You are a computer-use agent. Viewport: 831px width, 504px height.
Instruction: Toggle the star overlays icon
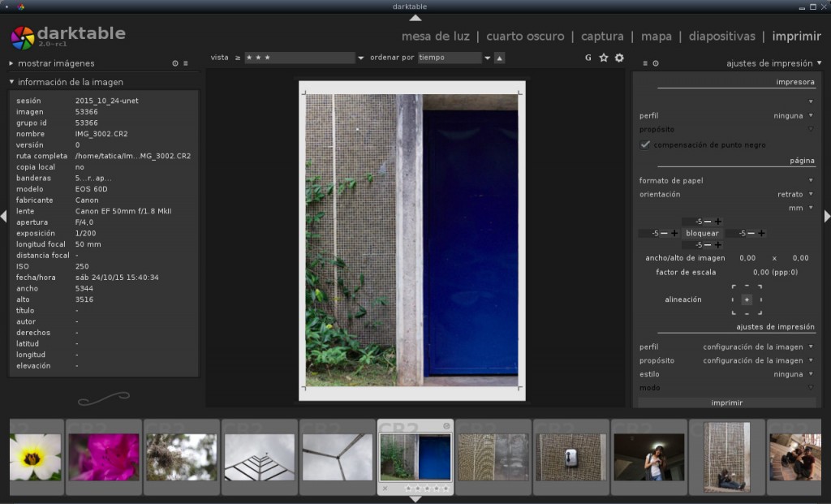(x=603, y=58)
